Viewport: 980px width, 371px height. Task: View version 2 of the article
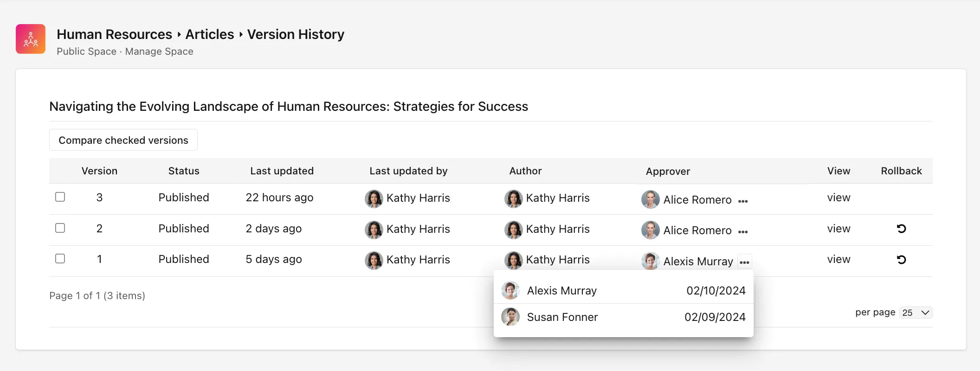pos(838,229)
